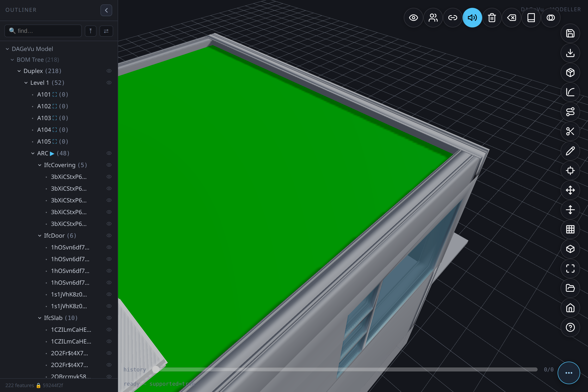Click the trash delete icon

(x=492, y=18)
